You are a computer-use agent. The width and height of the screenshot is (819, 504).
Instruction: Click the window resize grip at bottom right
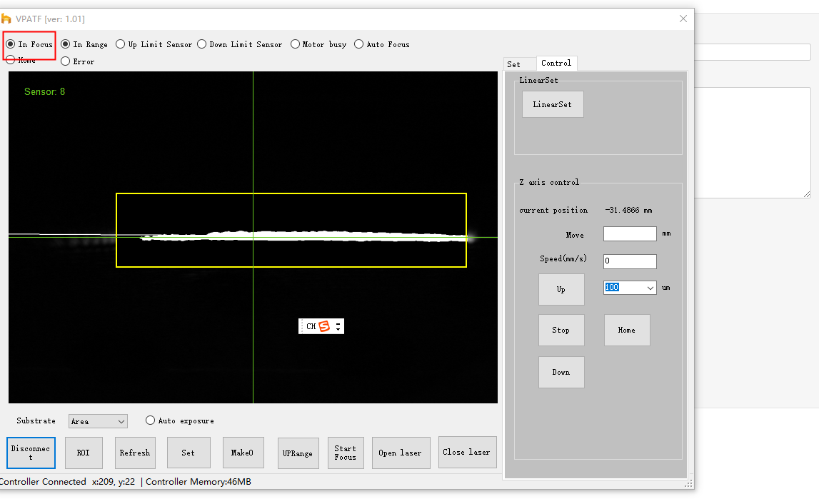point(689,483)
